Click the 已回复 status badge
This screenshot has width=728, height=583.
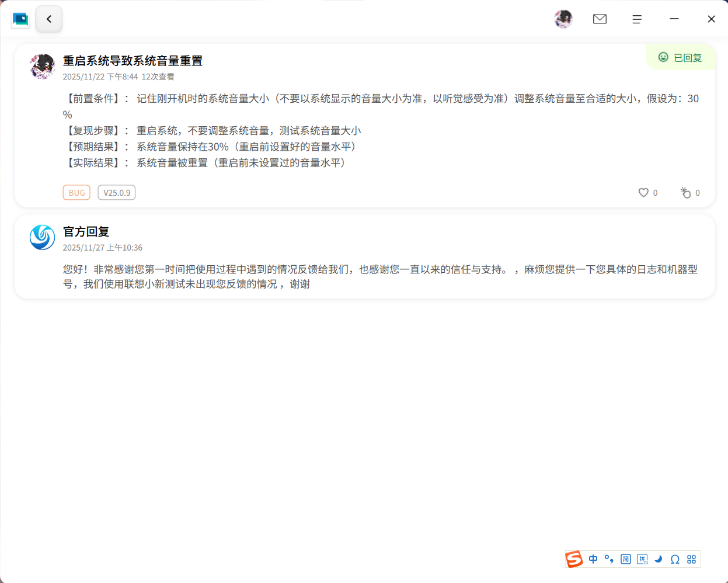681,57
